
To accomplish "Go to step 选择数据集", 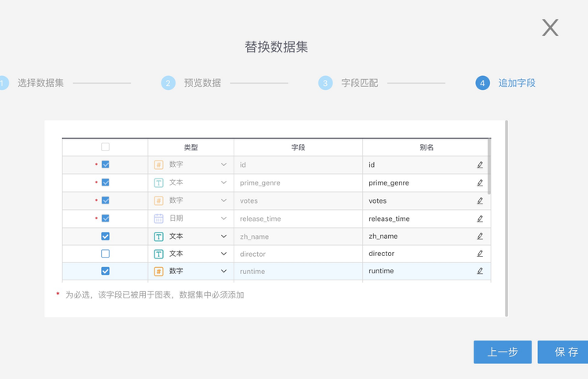I will (41, 83).
